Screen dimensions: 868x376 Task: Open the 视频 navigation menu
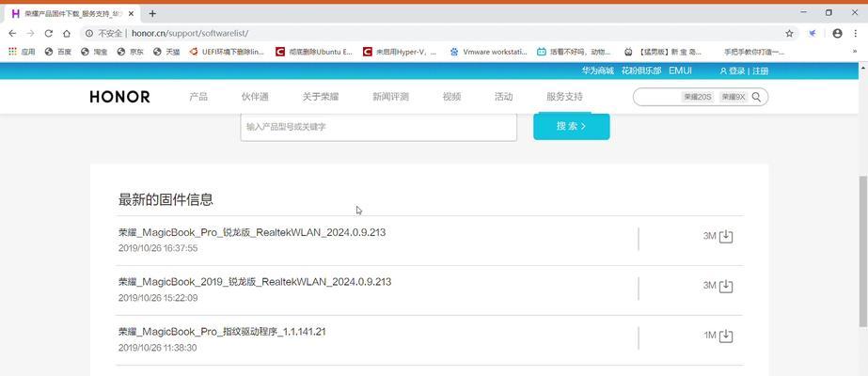click(x=451, y=97)
